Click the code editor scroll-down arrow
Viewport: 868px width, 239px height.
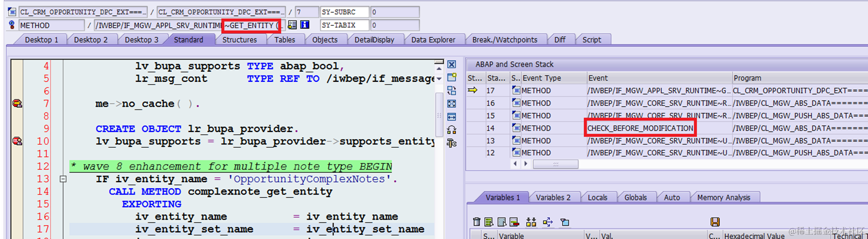439,79
